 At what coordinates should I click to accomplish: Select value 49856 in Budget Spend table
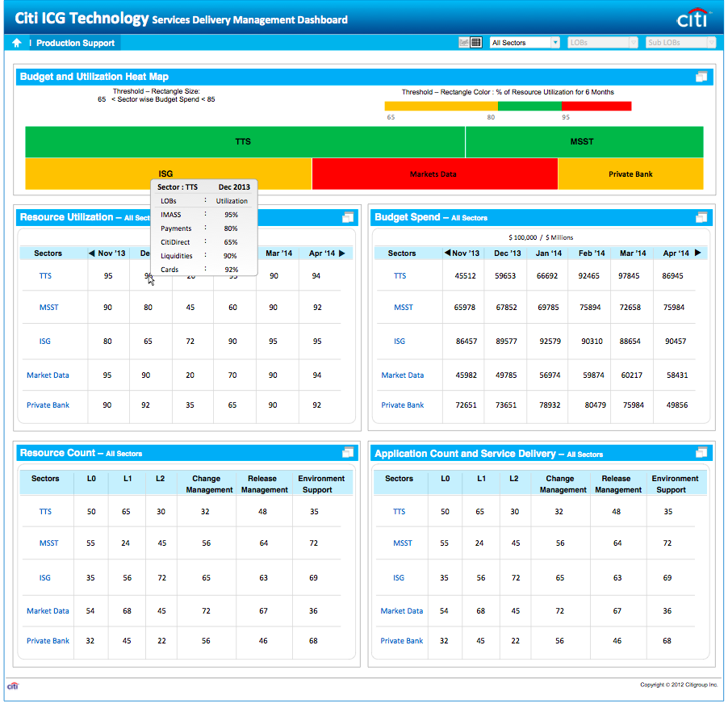coord(677,405)
